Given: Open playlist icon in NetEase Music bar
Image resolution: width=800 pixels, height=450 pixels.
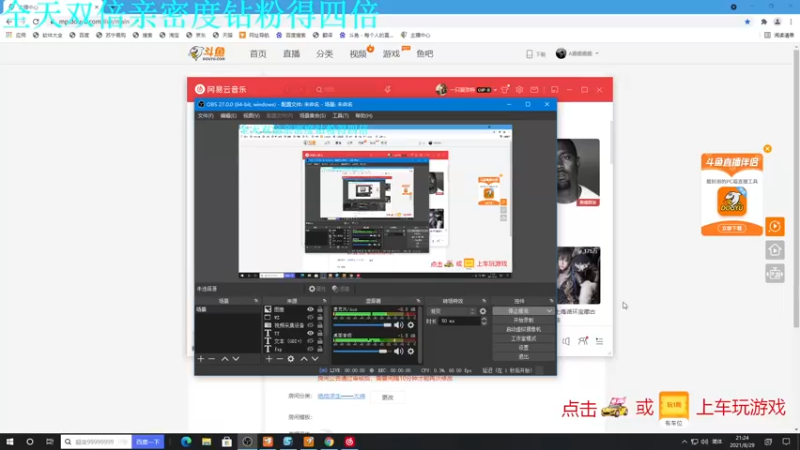Looking at the screenshot, I should point(599,341).
